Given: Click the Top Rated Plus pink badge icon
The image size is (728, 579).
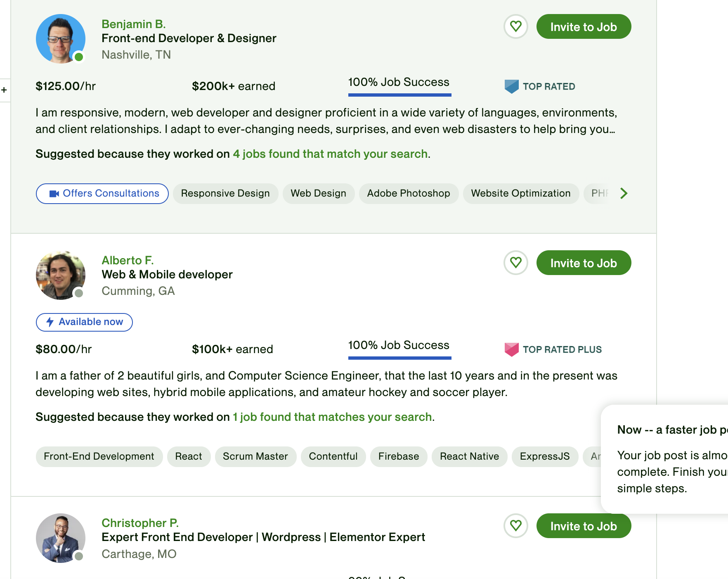Looking at the screenshot, I should click(511, 349).
